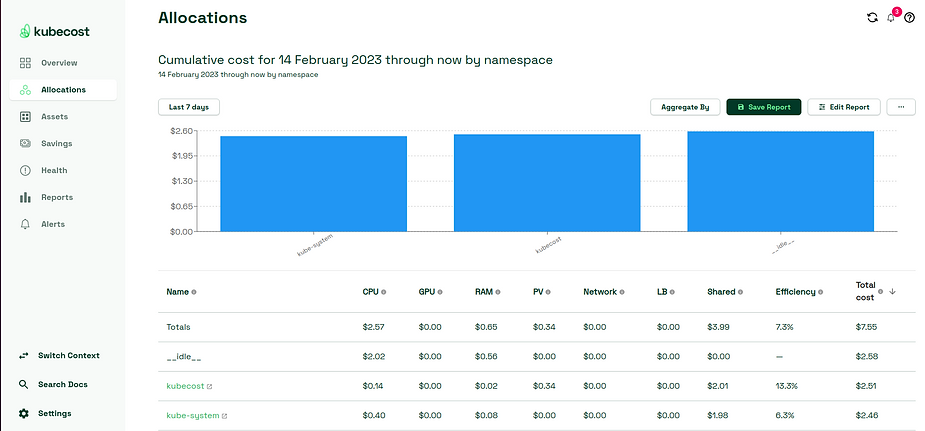Image resolution: width=925 pixels, height=431 pixels.
Task: Click the Assets sidebar icon
Action: (x=25, y=117)
